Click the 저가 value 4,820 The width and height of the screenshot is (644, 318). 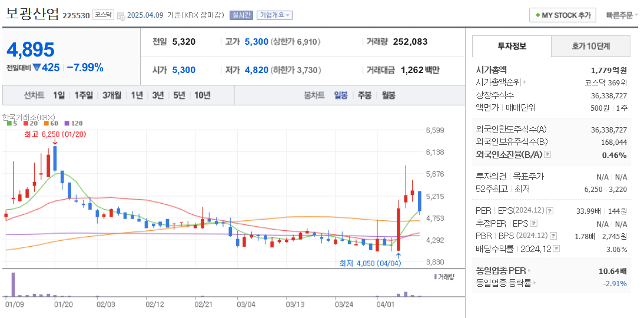tap(256, 70)
